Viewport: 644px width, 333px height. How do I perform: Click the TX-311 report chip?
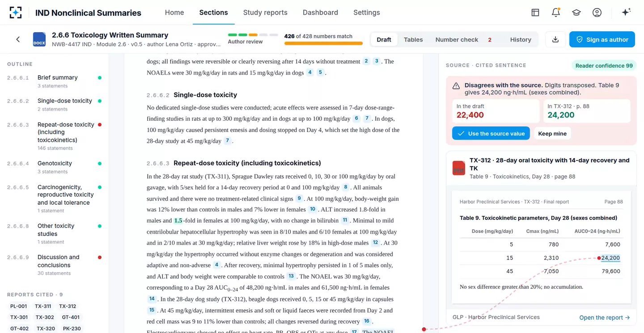point(43,306)
